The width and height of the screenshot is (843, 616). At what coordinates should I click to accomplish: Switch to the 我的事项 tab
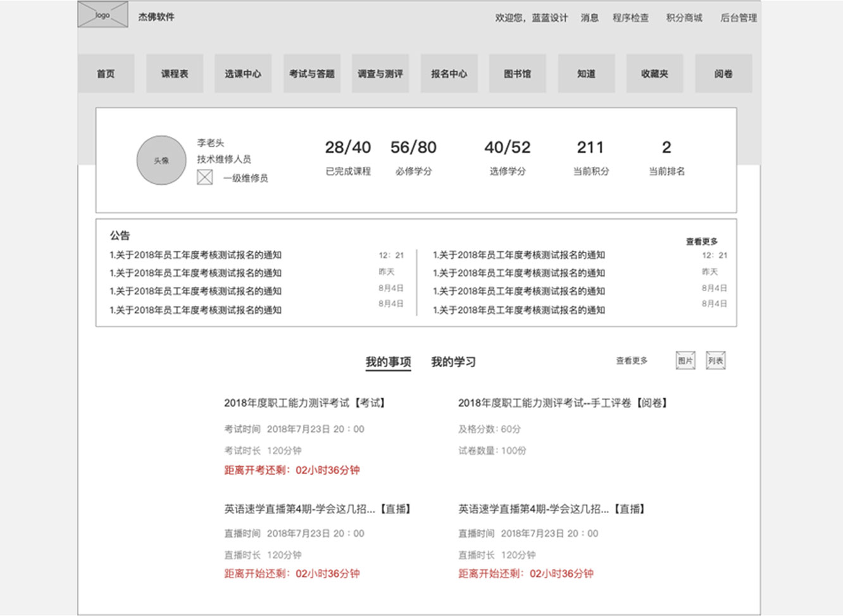tap(388, 361)
